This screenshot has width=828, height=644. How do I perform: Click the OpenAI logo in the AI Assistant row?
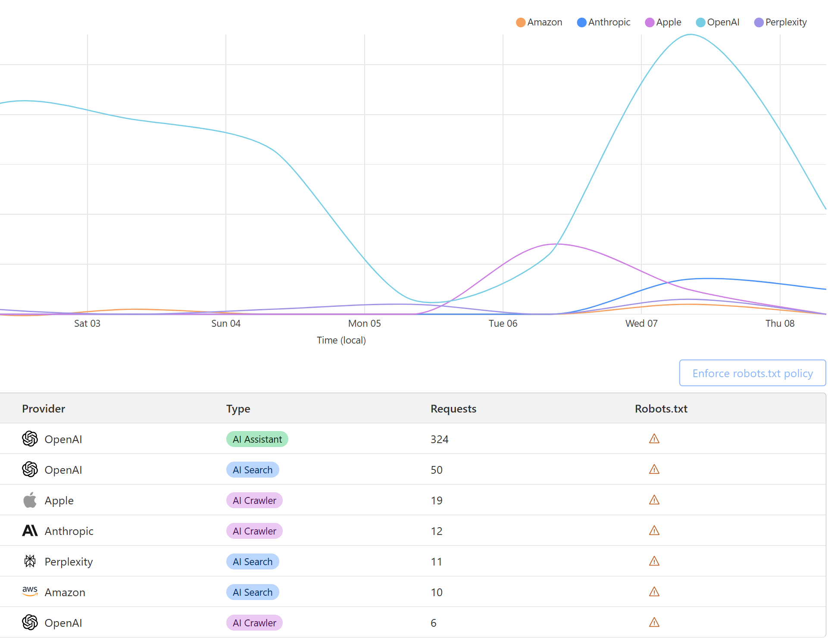(30, 439)
